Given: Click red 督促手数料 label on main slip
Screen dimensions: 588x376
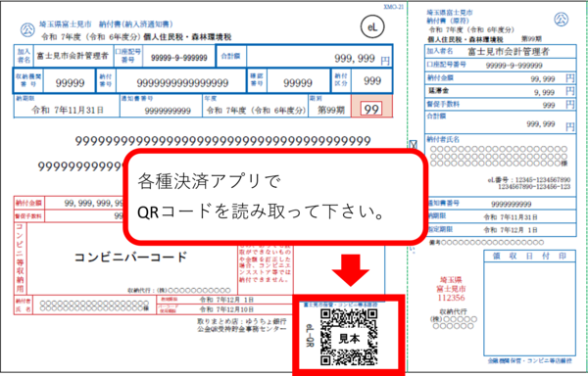Looking at the screenshot, I should tap(28, 216).
